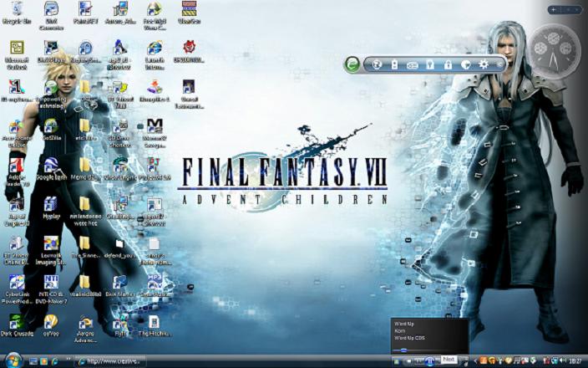Image resolution: width=588 pixels, height=368 pixels.
Task: Launch the Paint.NET desktop shortcut
Action: 85,13
